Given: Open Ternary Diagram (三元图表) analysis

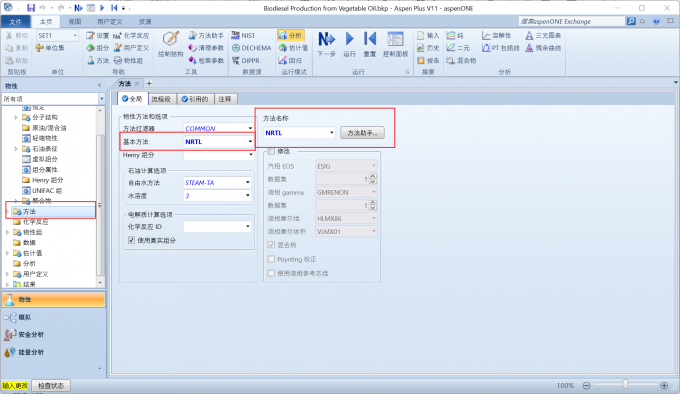Looking at the screenshot, I should pos(543,36).
